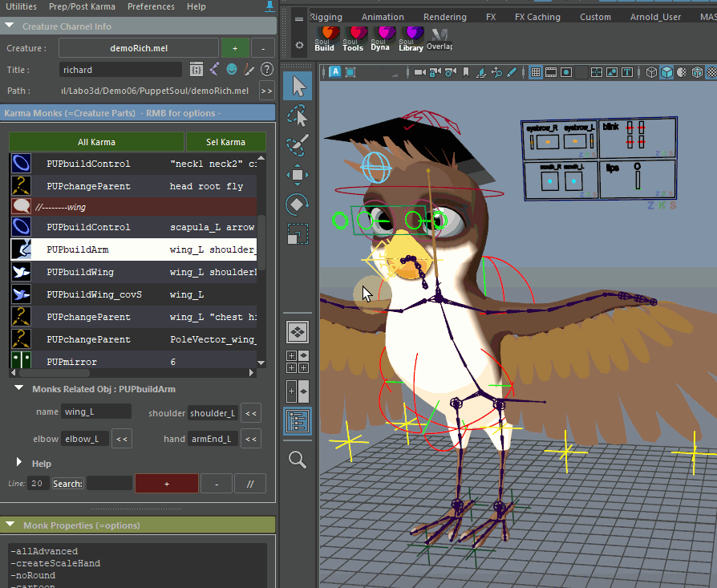The image size is (717, 588).
Task: Toggle the viewport grid display
Action: point(536,72)
